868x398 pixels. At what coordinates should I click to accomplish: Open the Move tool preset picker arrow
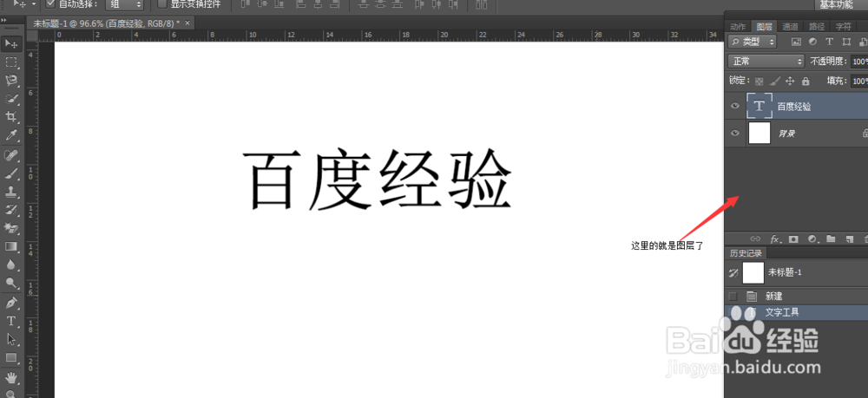[x=34, y=3]
